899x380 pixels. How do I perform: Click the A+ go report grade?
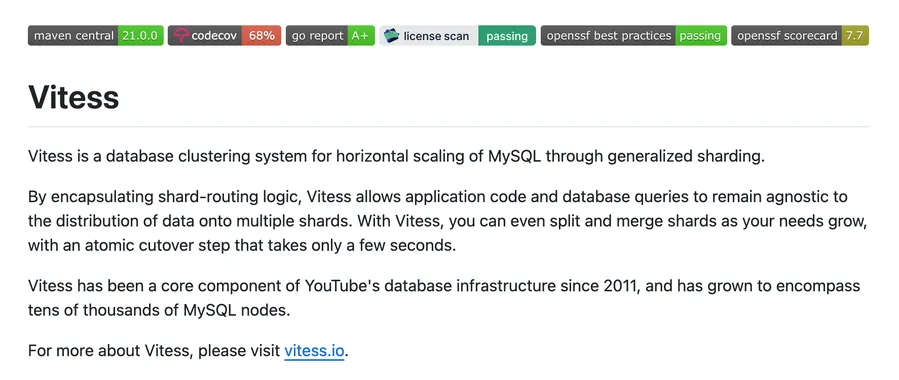361,36
